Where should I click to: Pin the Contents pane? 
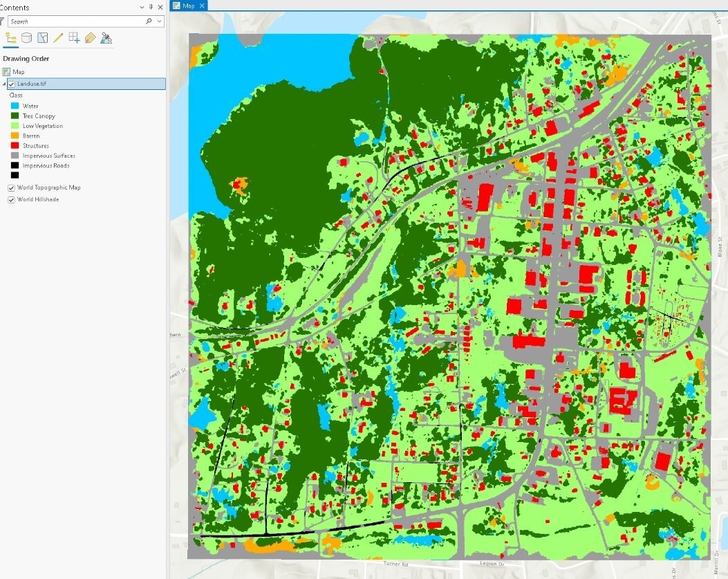pyautogui.click(x=151, y=7)
